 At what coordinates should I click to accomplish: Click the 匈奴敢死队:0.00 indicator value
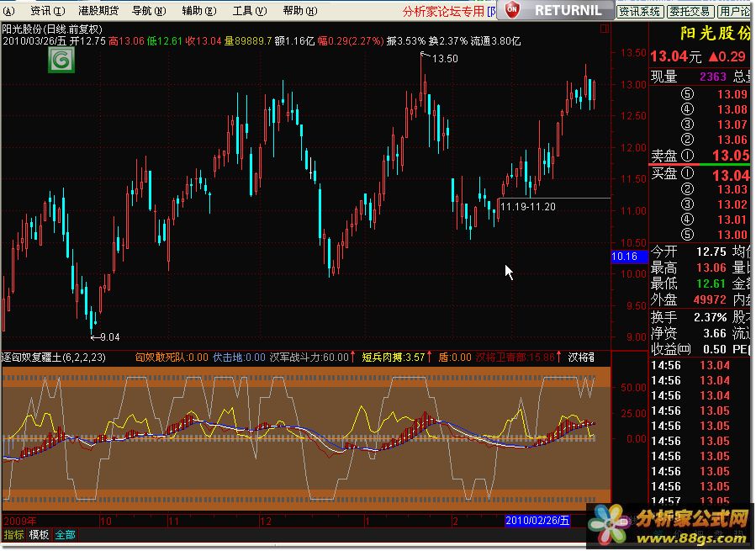[x=172, y=358]
